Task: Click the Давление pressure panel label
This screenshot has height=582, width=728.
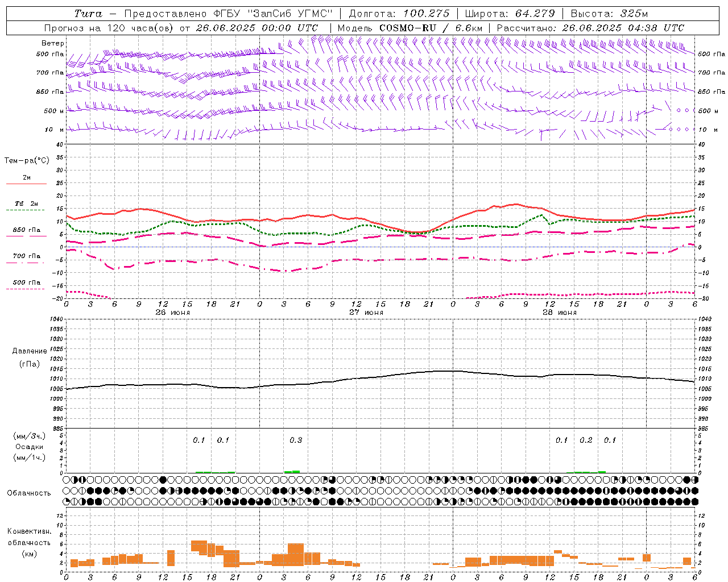Action: click(30, 351)
